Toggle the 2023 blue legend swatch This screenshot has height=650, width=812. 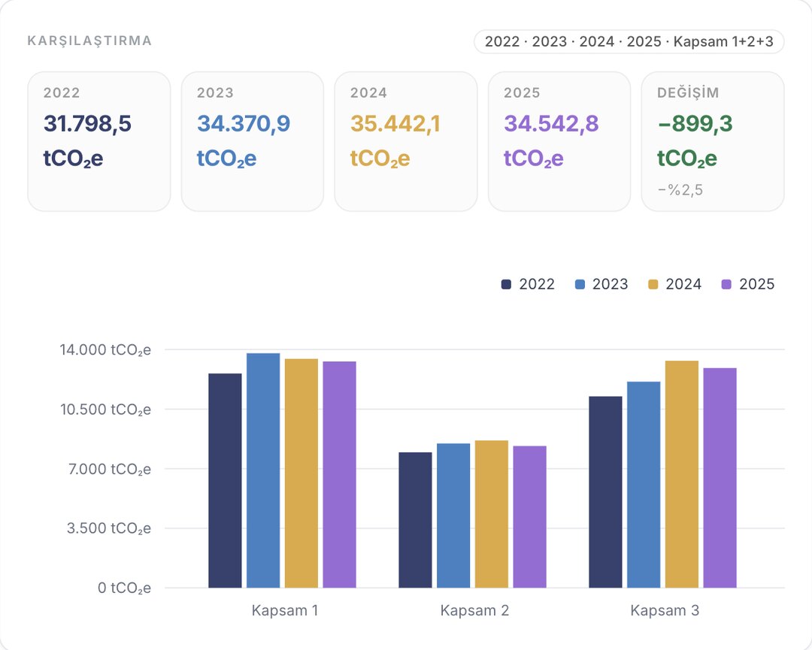(580, 284)
